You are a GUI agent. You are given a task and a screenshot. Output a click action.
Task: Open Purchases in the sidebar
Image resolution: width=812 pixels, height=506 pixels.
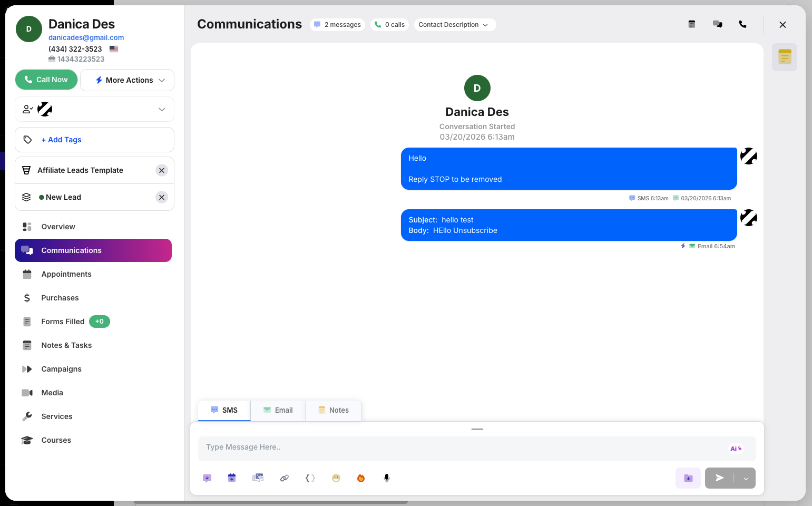(93, 298)
